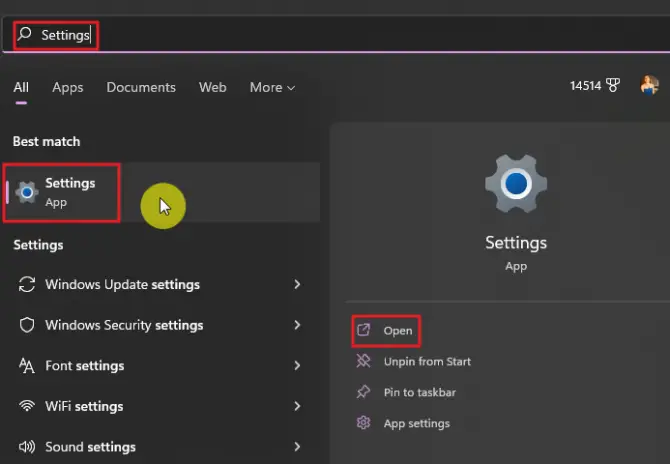Click the Open external-link icon
Image resolution: width=670 pixels, height=464 pixels.
[363, 330]
